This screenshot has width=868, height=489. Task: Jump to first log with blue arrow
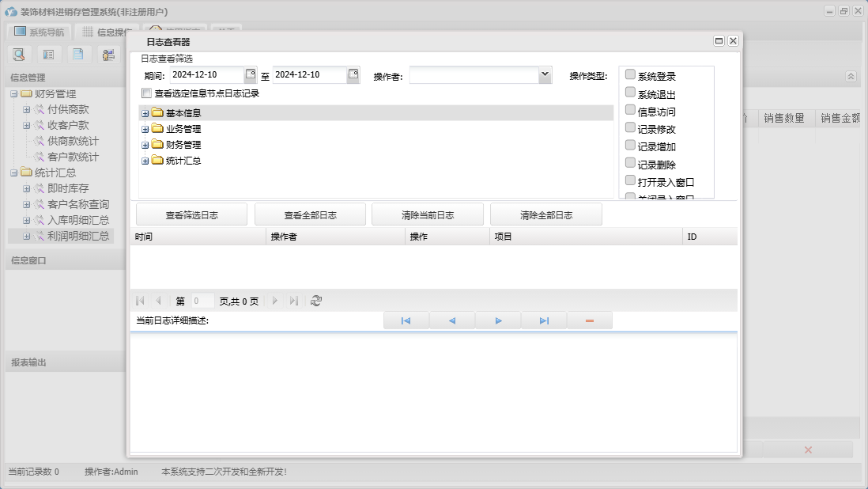tap(406, 320)
